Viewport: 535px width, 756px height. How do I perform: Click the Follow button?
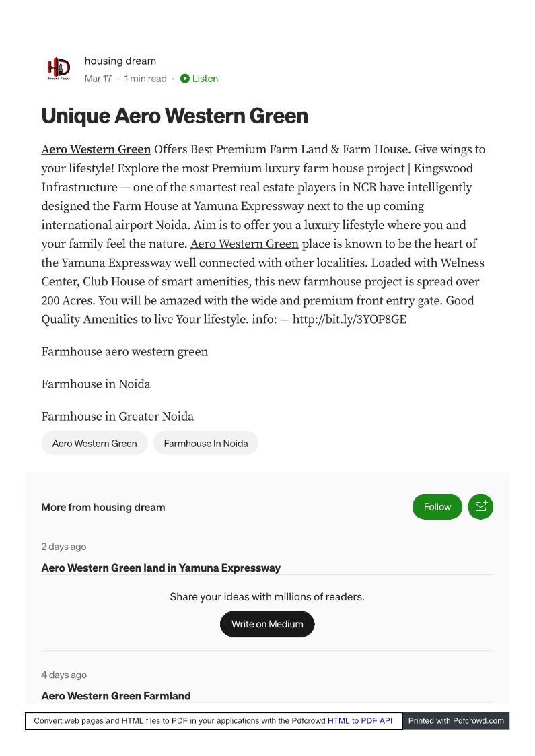437,507
